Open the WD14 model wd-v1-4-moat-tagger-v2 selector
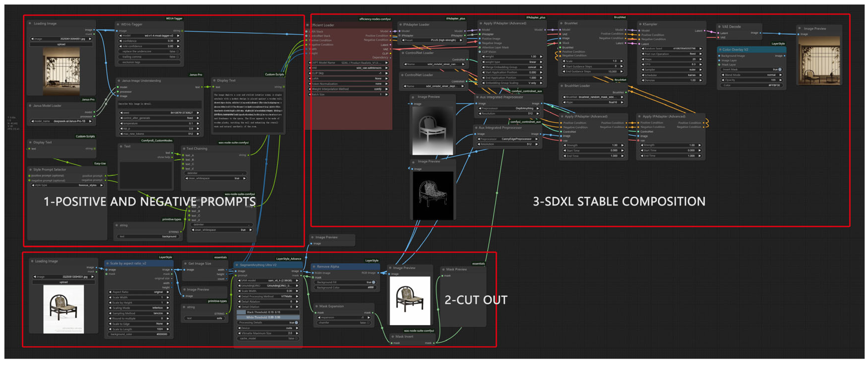 click(150, 35)
